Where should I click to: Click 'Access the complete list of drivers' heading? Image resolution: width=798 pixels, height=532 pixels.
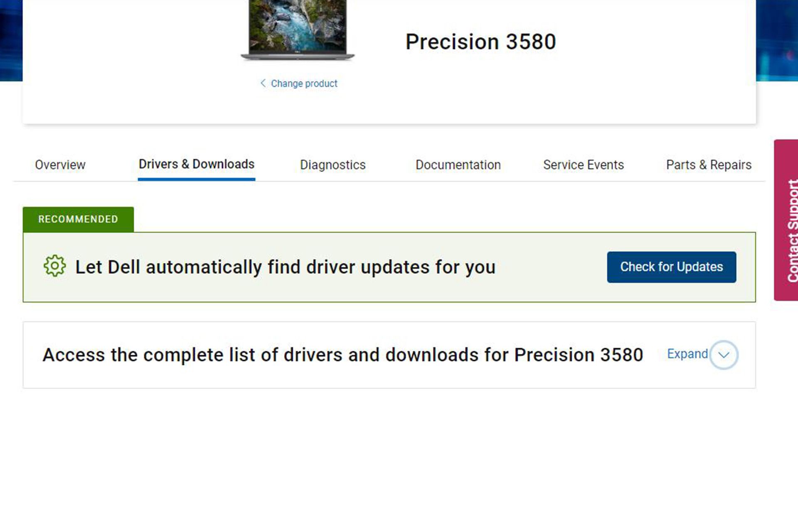342,355
